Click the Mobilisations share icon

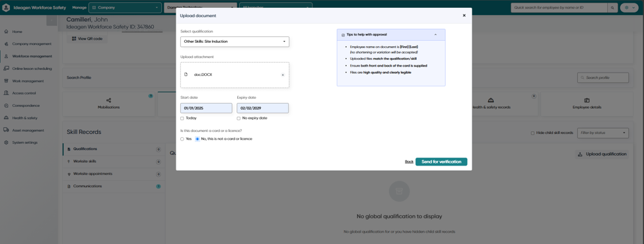click(109, 100)
